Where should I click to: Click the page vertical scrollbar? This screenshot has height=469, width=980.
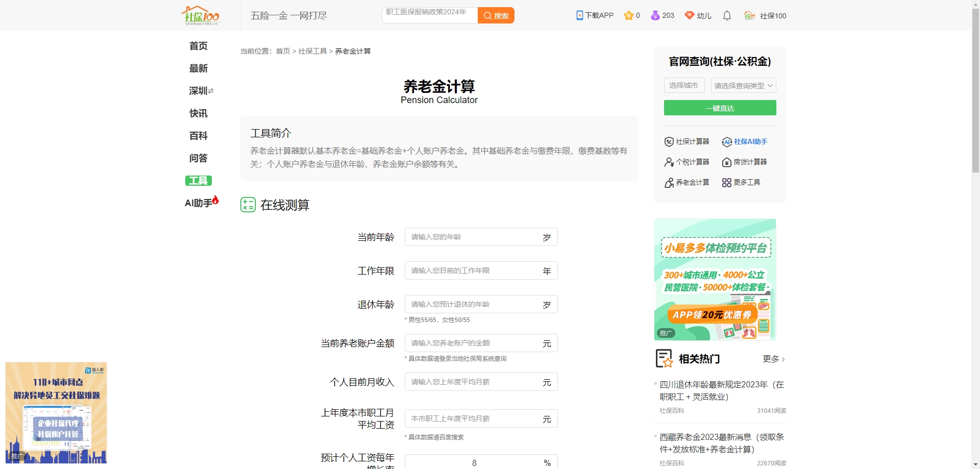pyautogui.click(x=975, y=90)
